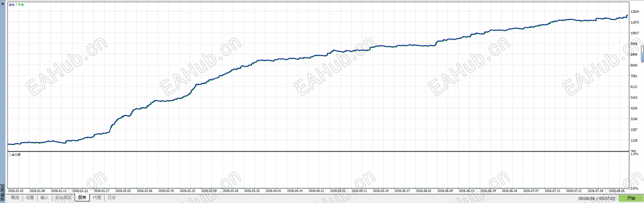The image size is (644, 203).
Task: Click the 2026.08.05 date label
Action: point(617,190)
